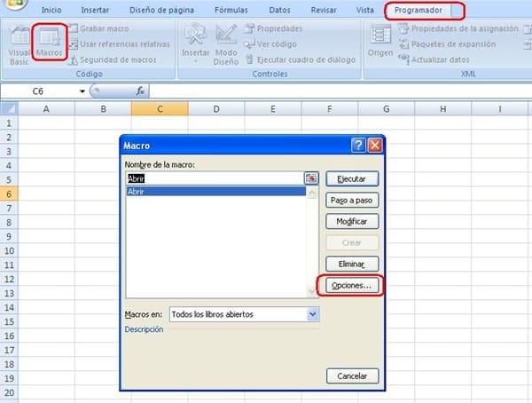Select column G header
This screenshot has width=532, height=403.
pyautogui.click(x=387, y=109)
